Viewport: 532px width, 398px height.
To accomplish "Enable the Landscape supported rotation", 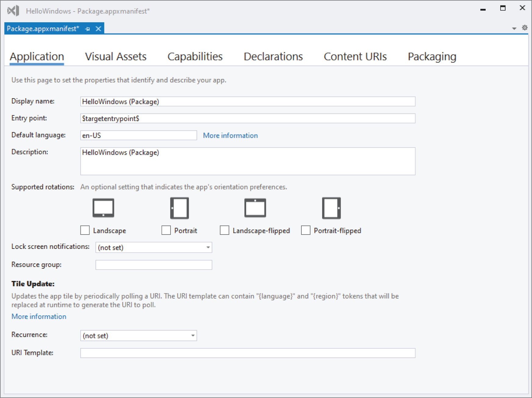I will click(x=84, y=230).
